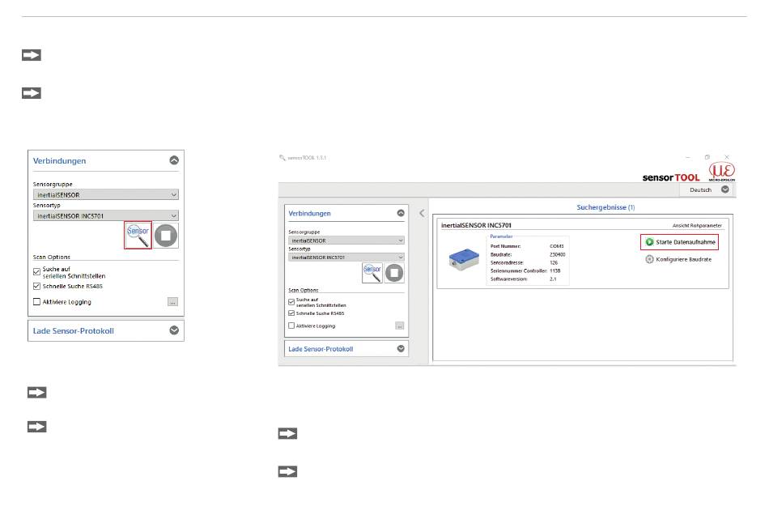Hide sidebar with the '<' arrow in sensorTOOL
The height and width of the screenshot is (532, 769).
coord(422,213)
